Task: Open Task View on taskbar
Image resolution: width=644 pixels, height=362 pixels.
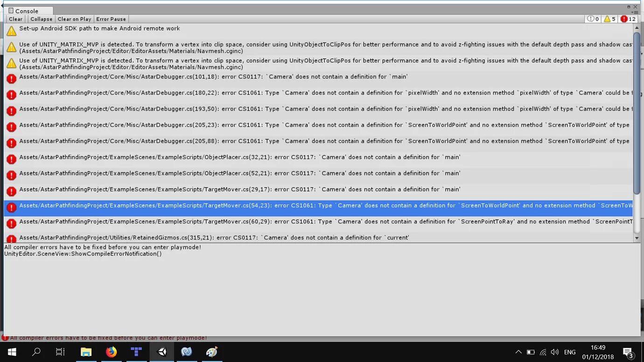Action: click(x=60, y=352)
